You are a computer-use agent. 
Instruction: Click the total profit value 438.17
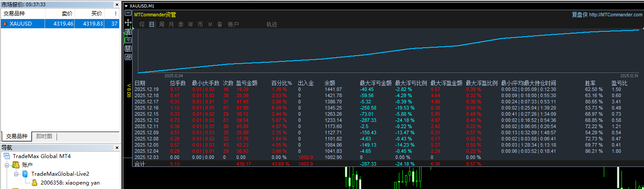coord(243,164)
